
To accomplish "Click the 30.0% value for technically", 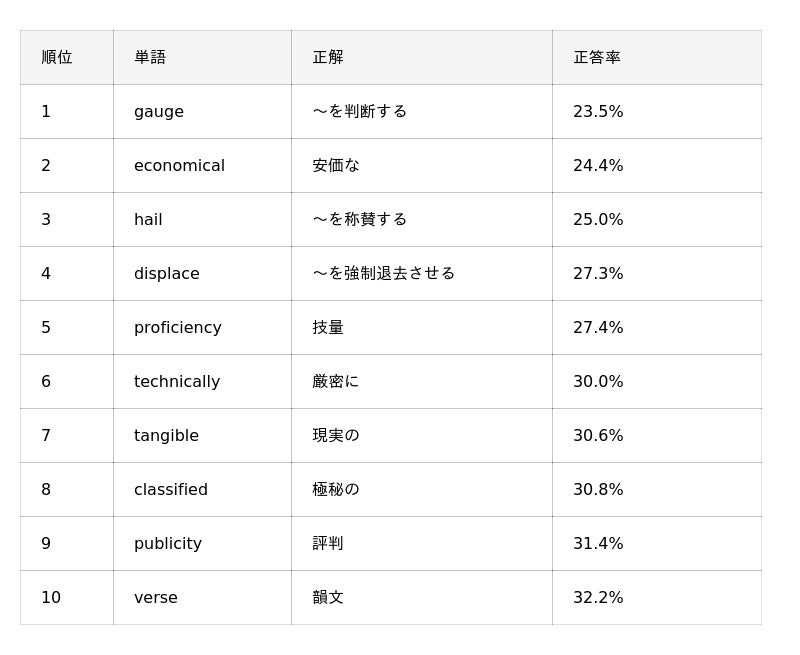I will coord(598,382).
